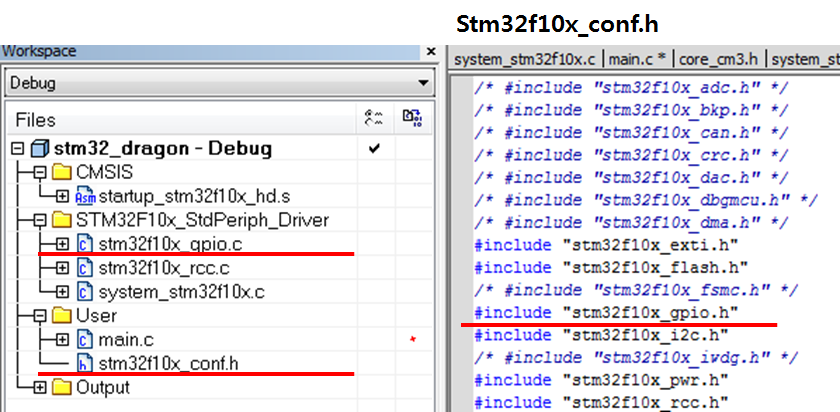
Task: Click the Output folder icon
Action: (63, 387)
